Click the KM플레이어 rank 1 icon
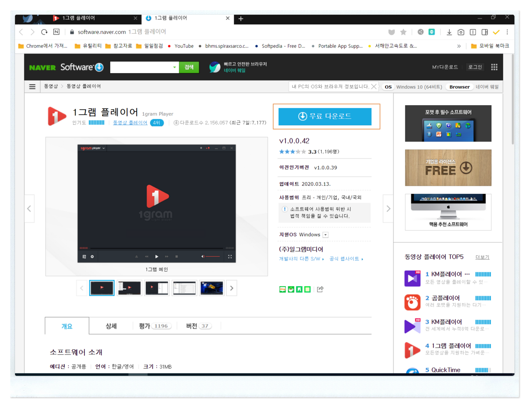 412,278
